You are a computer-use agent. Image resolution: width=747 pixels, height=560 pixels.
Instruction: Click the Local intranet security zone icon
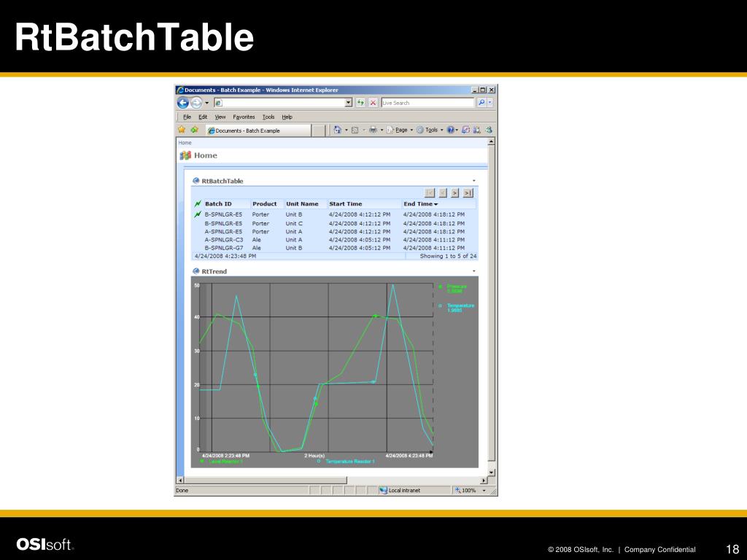(x=383, y=490)
